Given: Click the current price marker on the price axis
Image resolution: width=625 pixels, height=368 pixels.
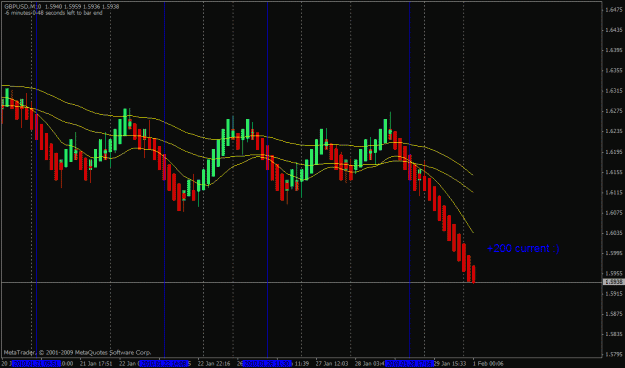Looking at the screenshot, I should (614, 282).
